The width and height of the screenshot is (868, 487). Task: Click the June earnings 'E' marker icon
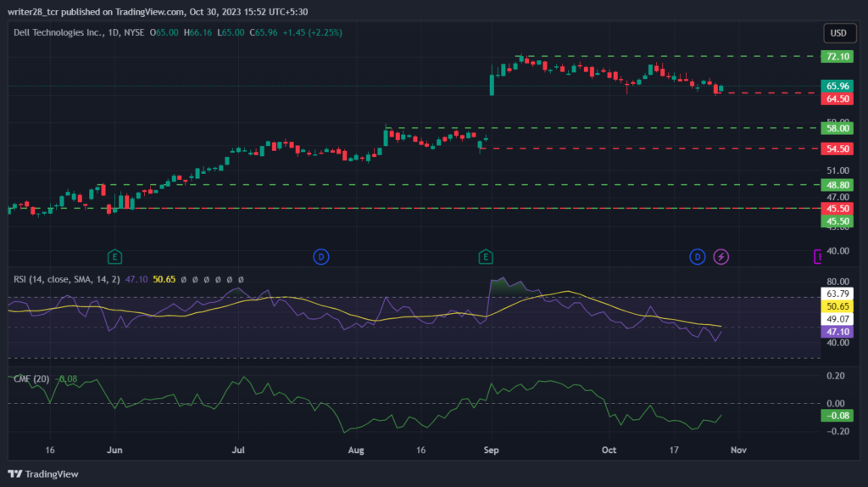114,256
